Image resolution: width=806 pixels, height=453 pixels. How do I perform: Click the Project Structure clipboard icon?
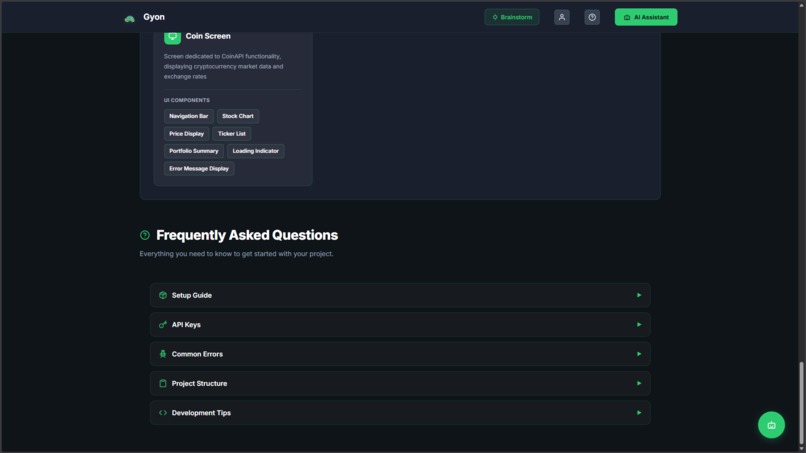click(x=163, y=383)
